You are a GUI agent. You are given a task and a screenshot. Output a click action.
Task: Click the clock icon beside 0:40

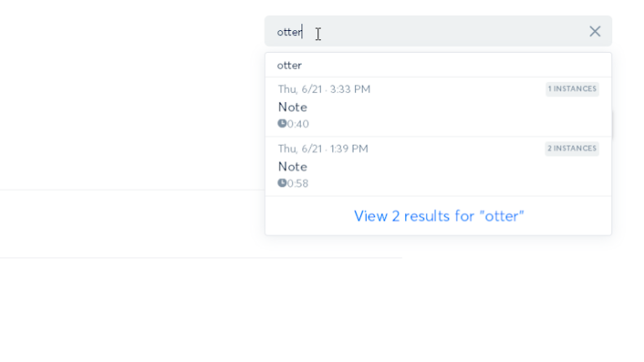(x=282, y=123)
